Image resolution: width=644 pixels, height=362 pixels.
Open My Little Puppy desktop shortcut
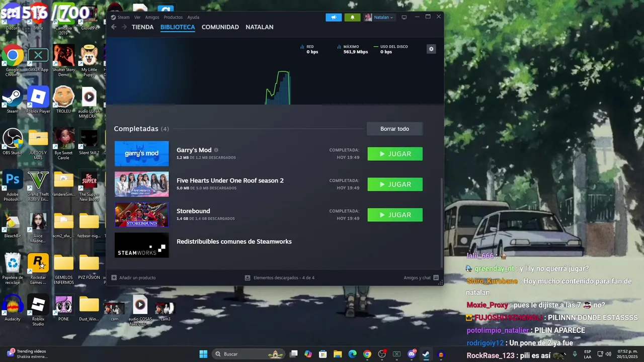click(x=89, y=61)
